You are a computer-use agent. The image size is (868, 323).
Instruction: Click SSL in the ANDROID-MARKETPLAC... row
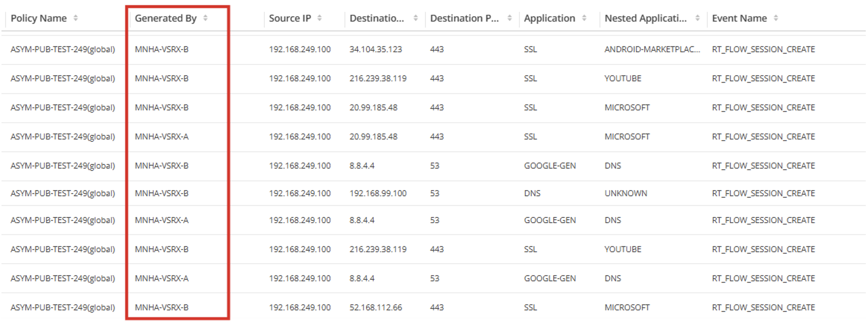[x=530, y=50]
